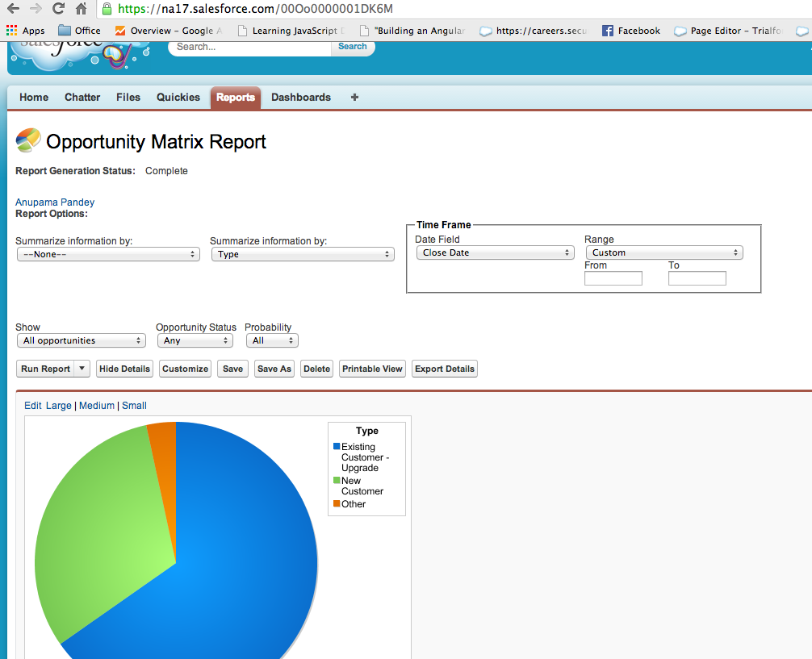The image size is (812, 659).
Task: Open Printable View
Action: point(372,369)
